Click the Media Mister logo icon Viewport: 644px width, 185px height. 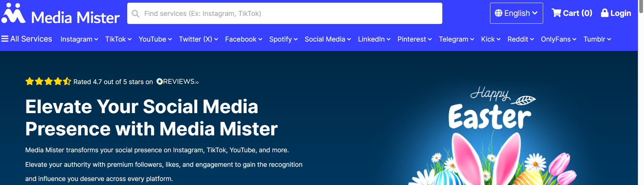(14, 14)
